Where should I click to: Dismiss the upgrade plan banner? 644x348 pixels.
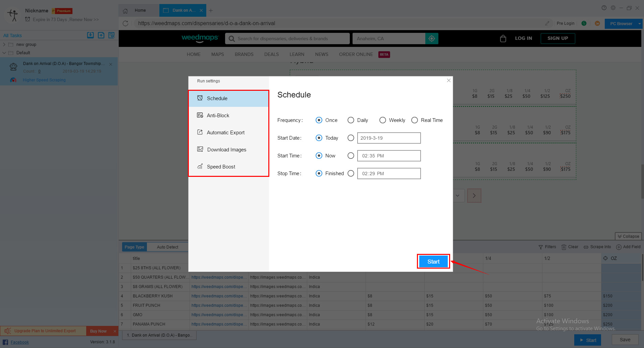tap(115, 331)
